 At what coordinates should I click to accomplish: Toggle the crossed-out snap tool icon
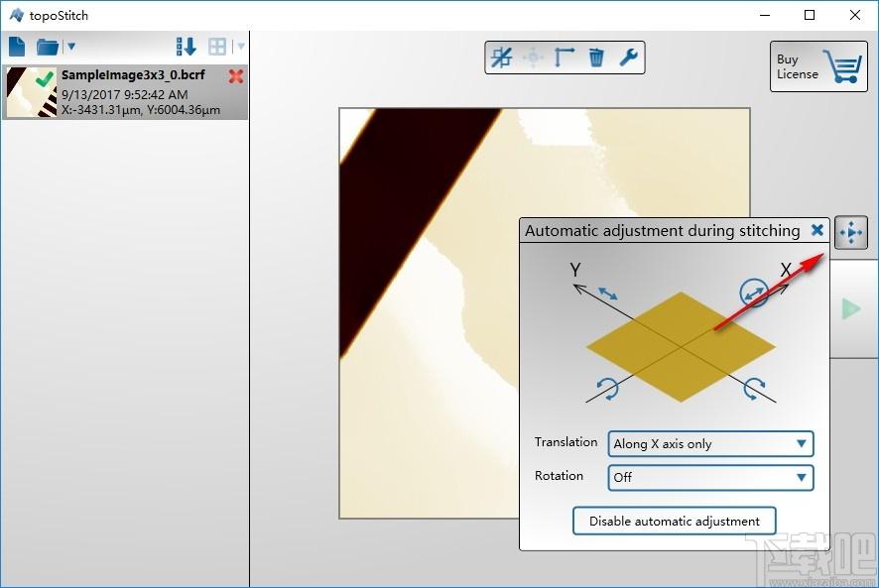pyautogui.click(x=501, y=58)
